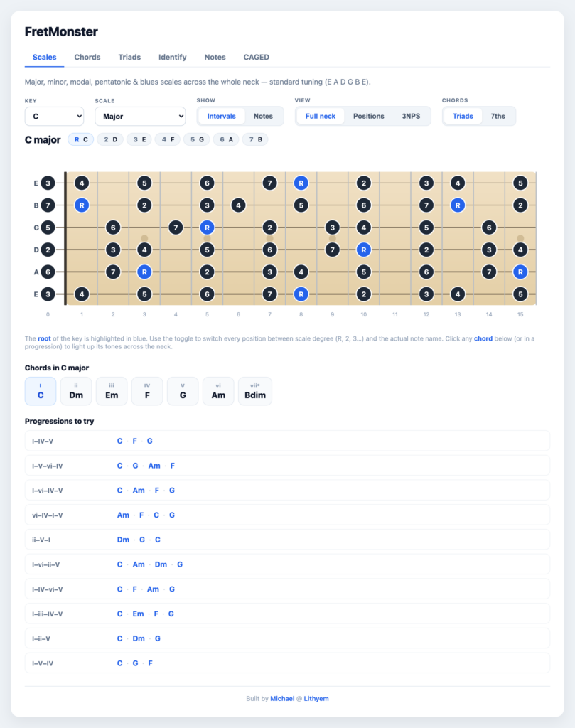Screen dimensions: 575x728
Task: Click root marker on low E string fret 8
Action: (301, 294)
